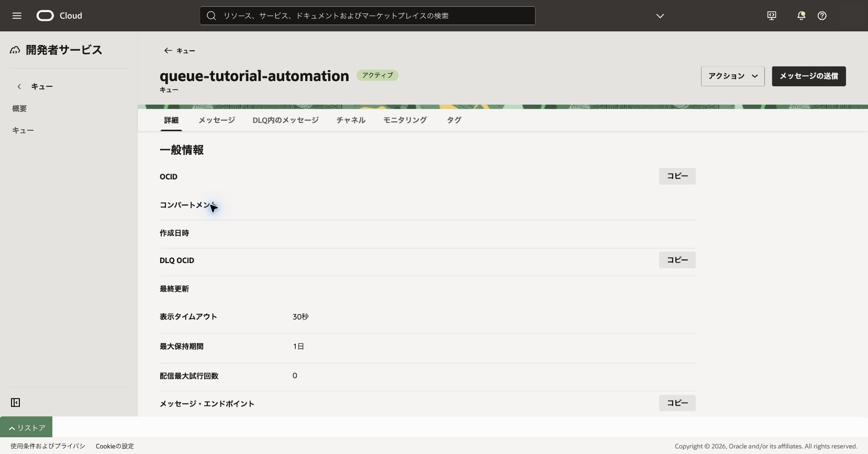Click the 表示タイムアウト value 30秒

[301, 317]
